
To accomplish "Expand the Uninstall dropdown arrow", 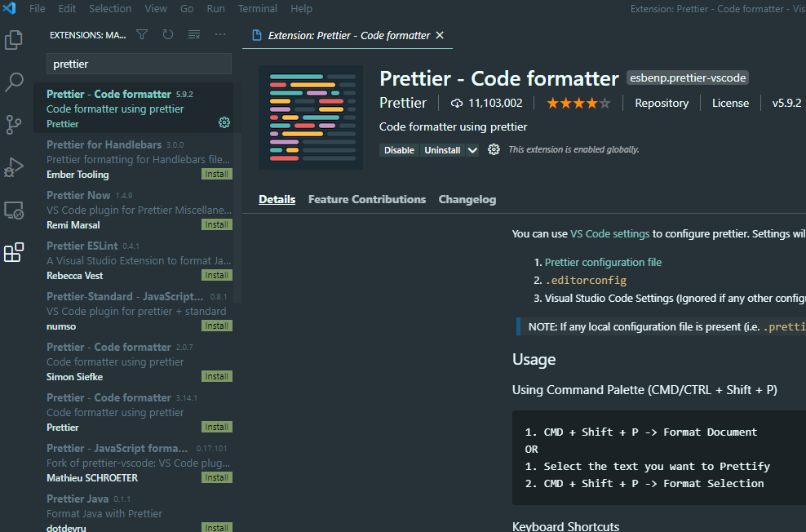I will [472, 150].
